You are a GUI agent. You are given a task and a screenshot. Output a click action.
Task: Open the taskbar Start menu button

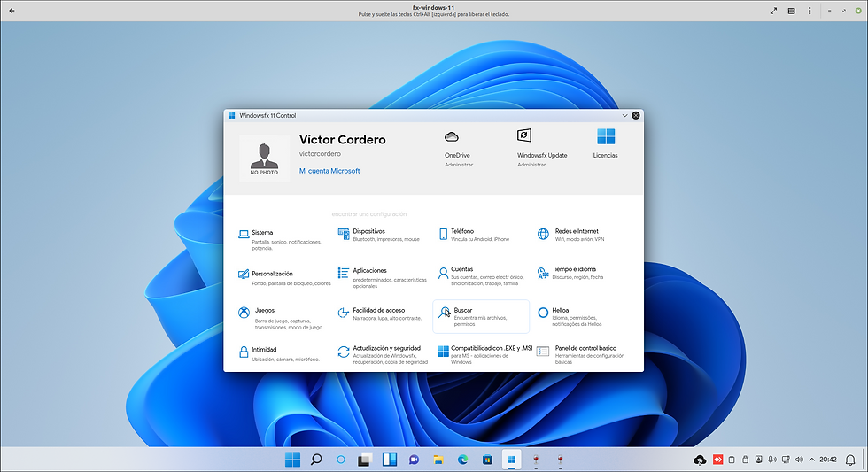(x=292, y=460)
